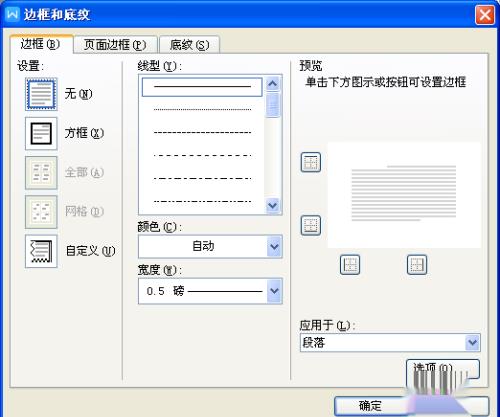This screenshot has width=500, height=417.
Task: Click the line style scrollbar down arrow
Action: (273, 205)
